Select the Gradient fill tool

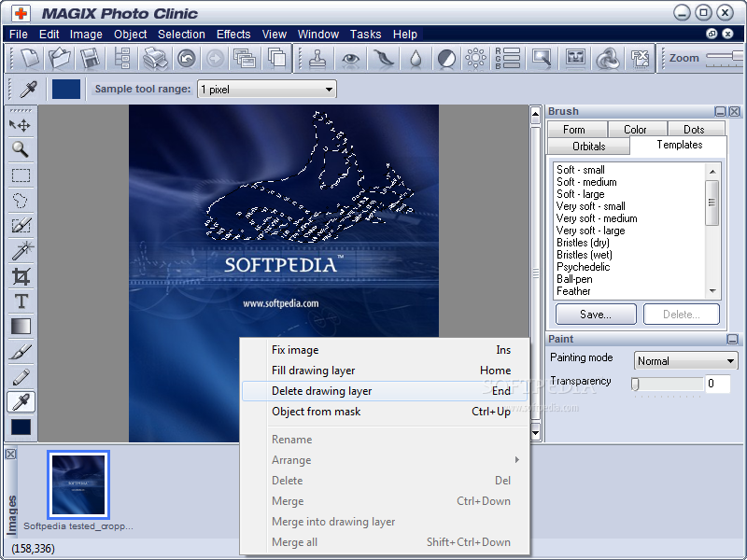(21, 326)
